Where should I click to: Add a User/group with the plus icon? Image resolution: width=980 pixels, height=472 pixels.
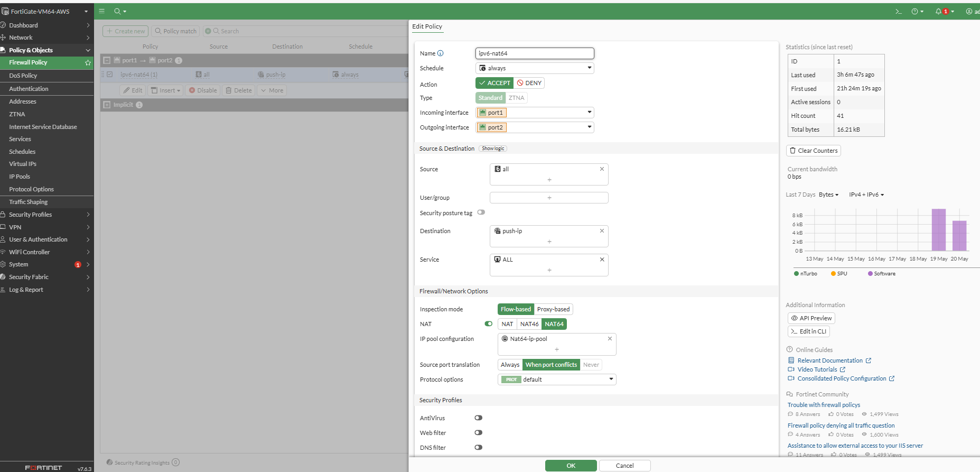tap(549, 198)
